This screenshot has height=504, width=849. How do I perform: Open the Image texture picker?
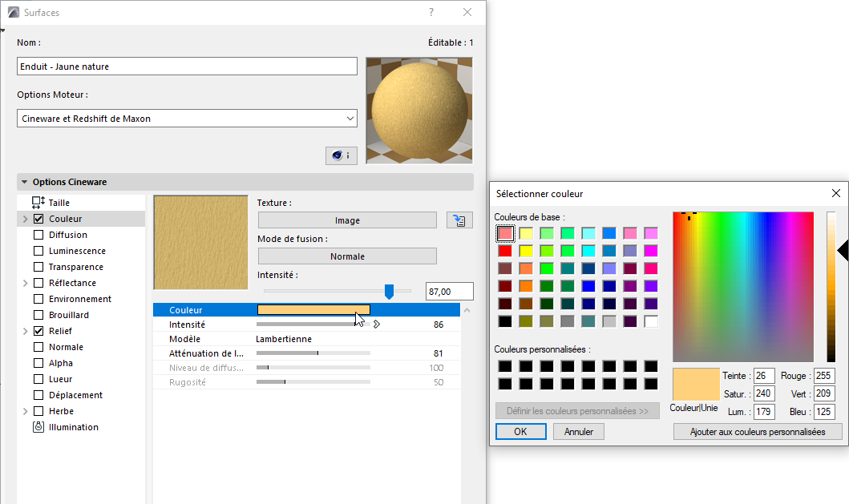[x=347, y=220]
